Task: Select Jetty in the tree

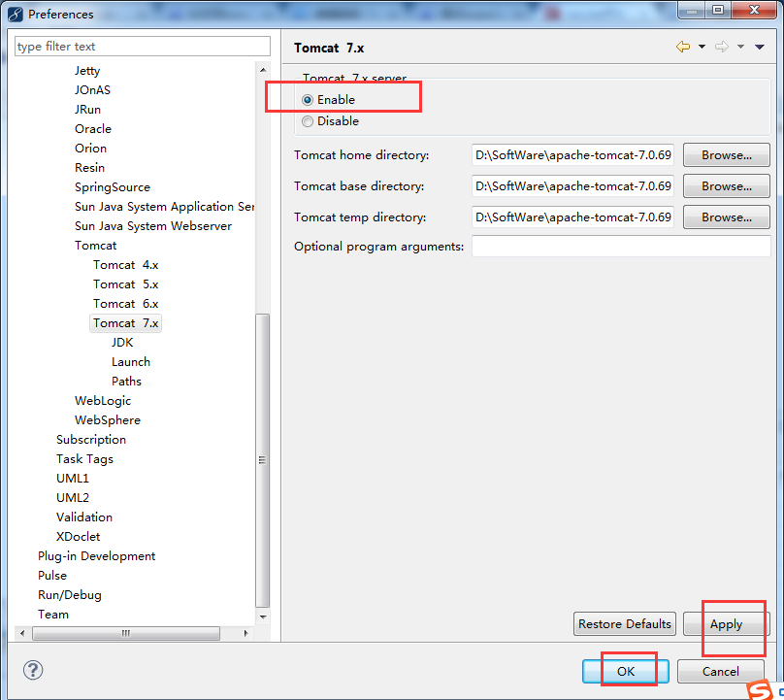Action: click(x=87, y=71)
